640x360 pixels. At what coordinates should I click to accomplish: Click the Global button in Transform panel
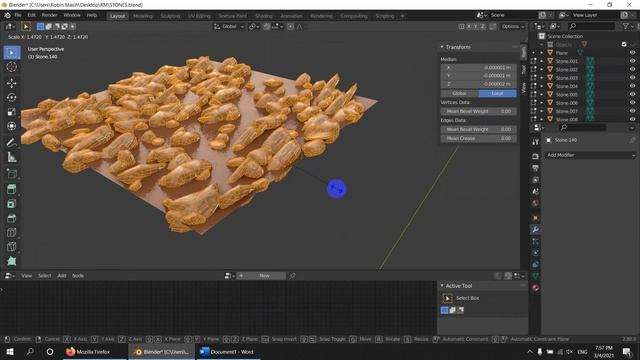click(460, 93)
